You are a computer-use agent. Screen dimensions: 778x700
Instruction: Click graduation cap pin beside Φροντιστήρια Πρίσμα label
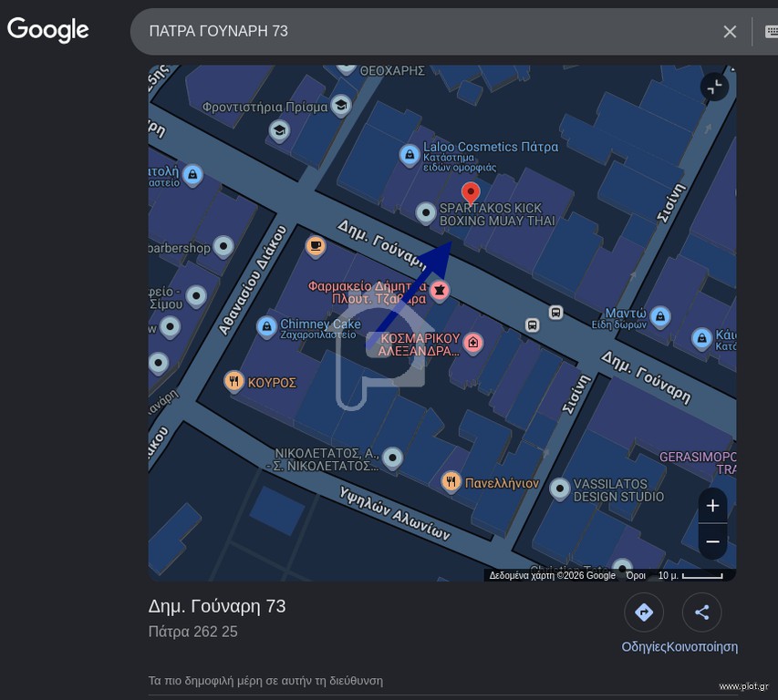pyautogui.click(x=341, y=105)
